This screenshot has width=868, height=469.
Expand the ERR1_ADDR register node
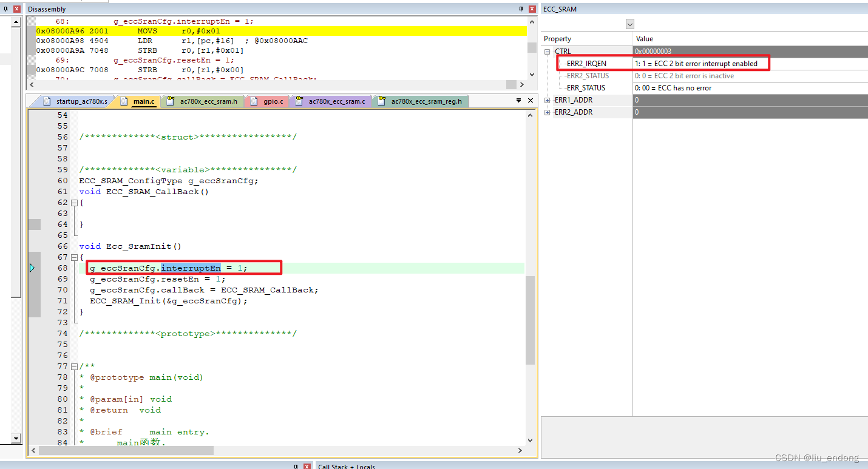[x=546, y=100]
